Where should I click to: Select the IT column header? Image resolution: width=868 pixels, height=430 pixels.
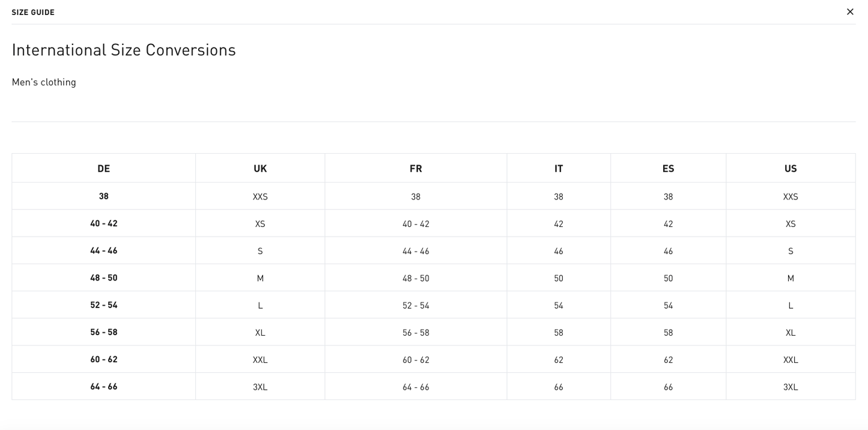click(x=559, y=169)
